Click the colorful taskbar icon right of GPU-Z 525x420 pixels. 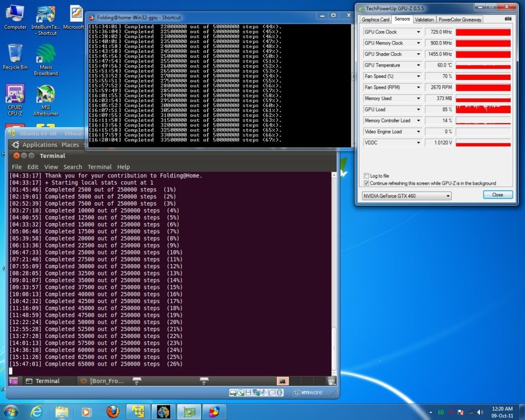tap(214, 412)
